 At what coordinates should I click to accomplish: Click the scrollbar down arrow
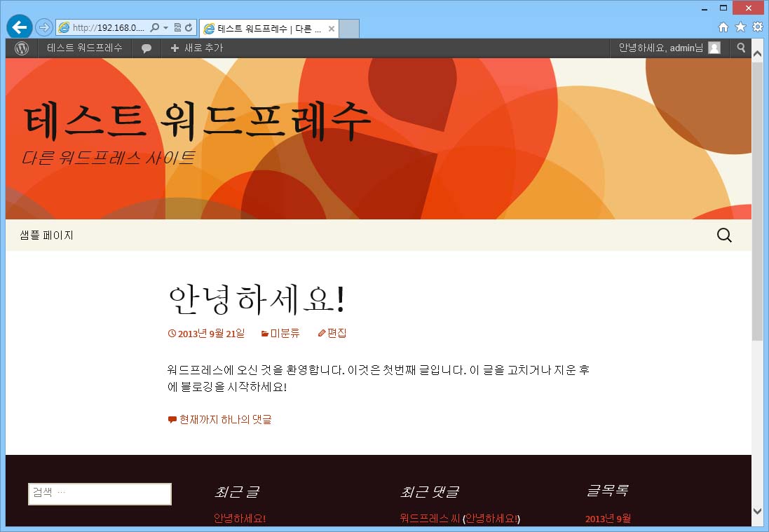pyautogui.click(x=757, y=511)
